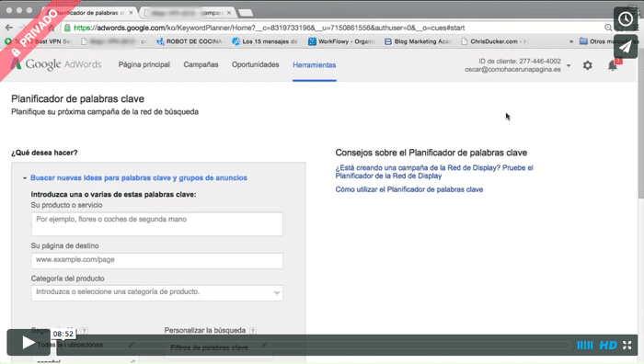
Task: Close the Planificador de palabras browser tab
Action: point(131,13)
